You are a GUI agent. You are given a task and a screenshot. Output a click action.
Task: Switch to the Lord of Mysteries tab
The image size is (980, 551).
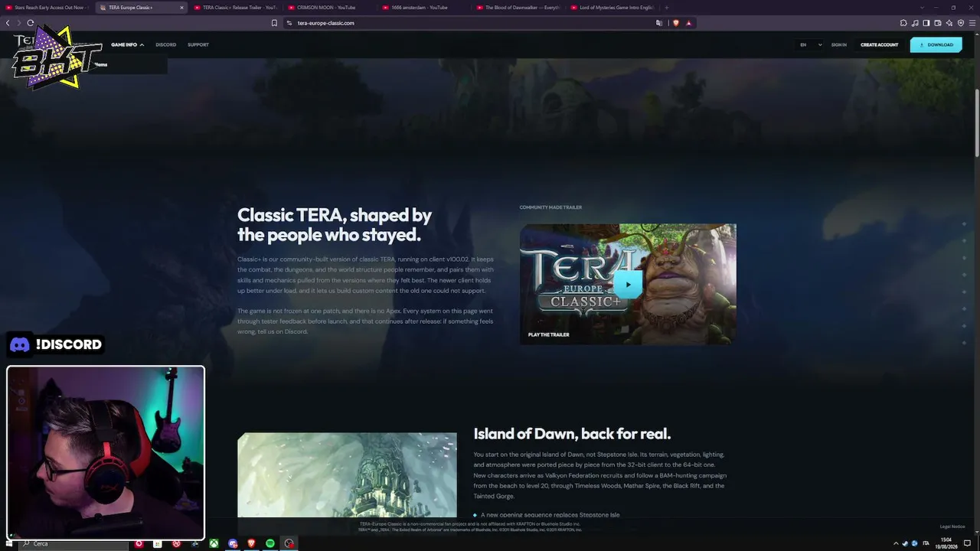point(612,8)
